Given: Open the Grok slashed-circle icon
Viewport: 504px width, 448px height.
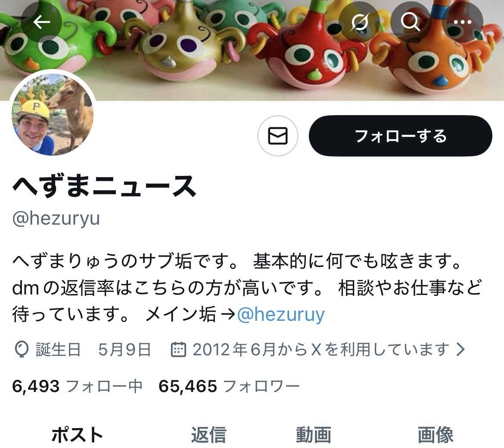Looking at the screenshot, I should pyautogui.click(x=359, y=22).
